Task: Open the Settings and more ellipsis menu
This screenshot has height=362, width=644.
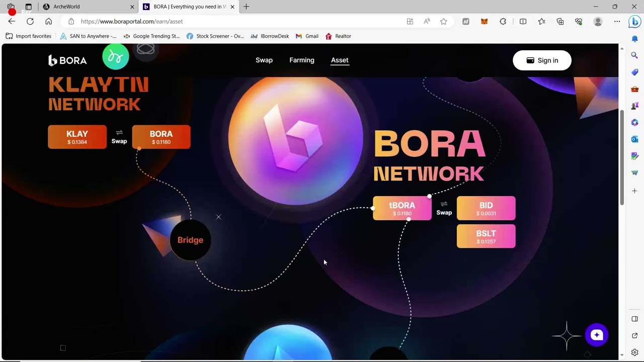Action: (x=617, y=22)
